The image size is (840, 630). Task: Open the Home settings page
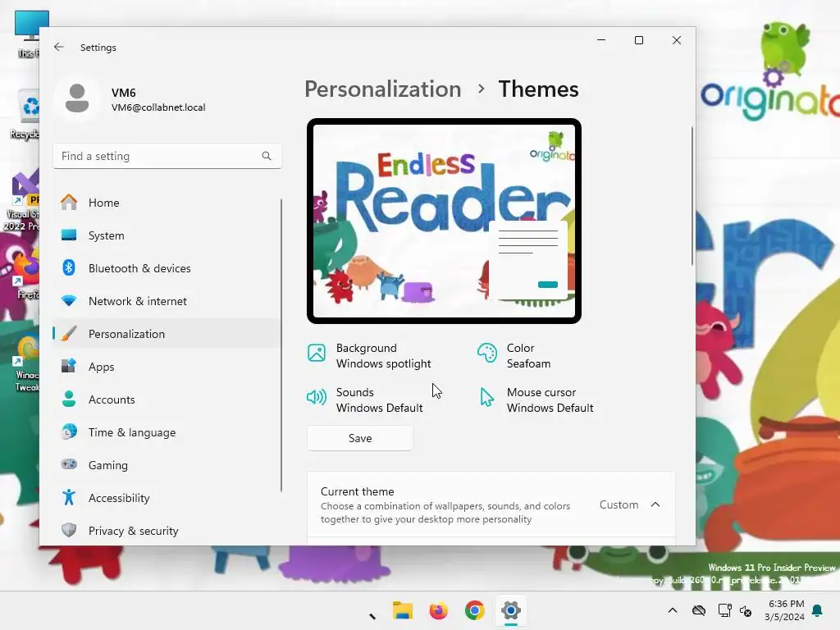point(167,203)
